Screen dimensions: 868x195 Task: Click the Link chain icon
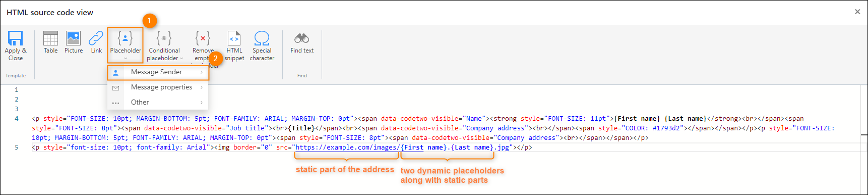tap(96, 38)
